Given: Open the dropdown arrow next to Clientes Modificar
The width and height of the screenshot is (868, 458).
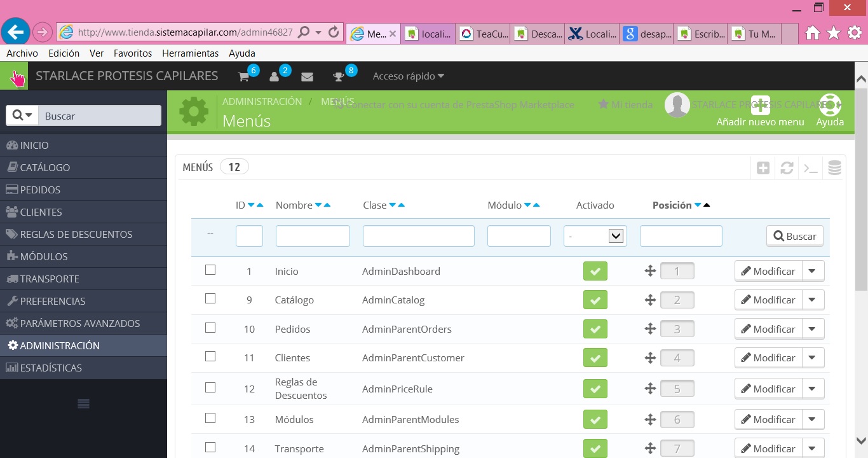Looking at the screenshot, I should [813, 357].
